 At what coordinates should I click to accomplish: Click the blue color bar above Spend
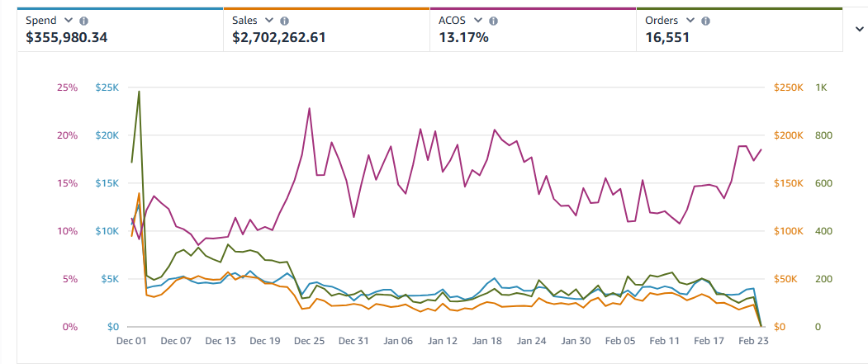120,9
